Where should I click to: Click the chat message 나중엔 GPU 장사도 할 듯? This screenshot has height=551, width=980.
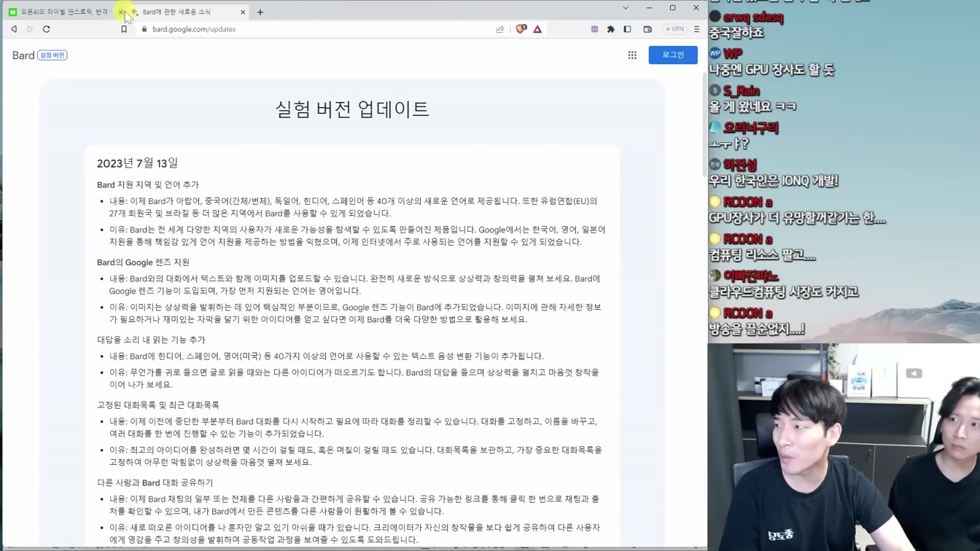pos(771,70)
